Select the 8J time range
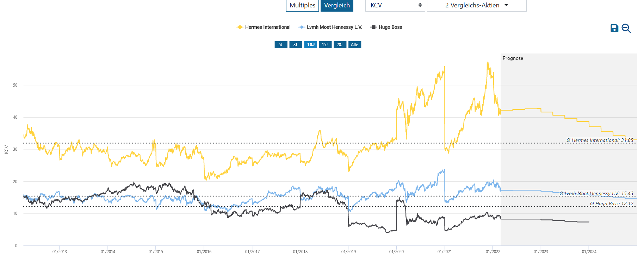This screenshot has height=262, width=644. coord(296,45)
